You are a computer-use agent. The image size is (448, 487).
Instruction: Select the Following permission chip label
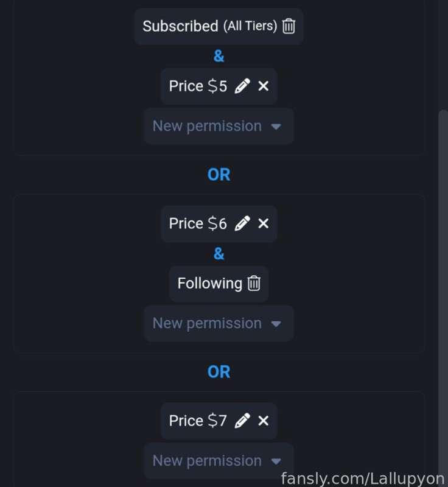tap(209, 284)
